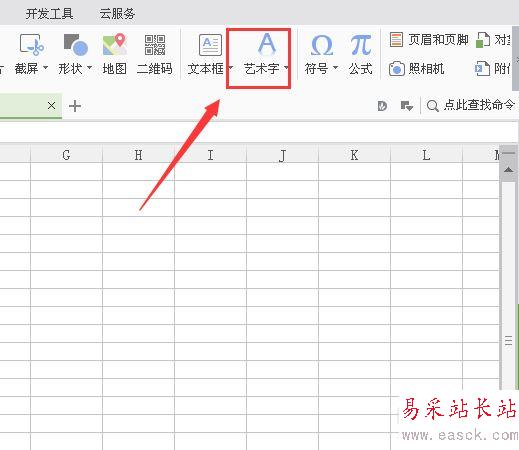Add a new document tab with plus
Image resolution: width=519 pixels, height=450 pixels.
click(75, 106)
